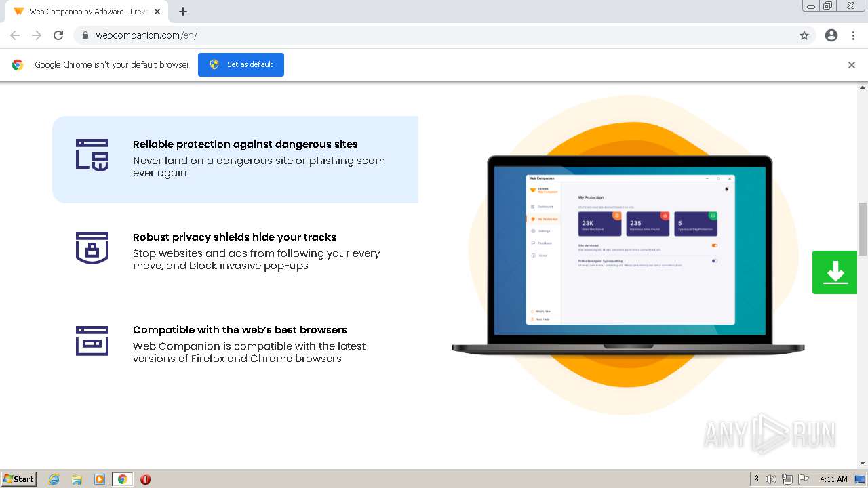Click the browser forward arrow
The height and width of the screenshot is (488, 868).
point(37,35)
